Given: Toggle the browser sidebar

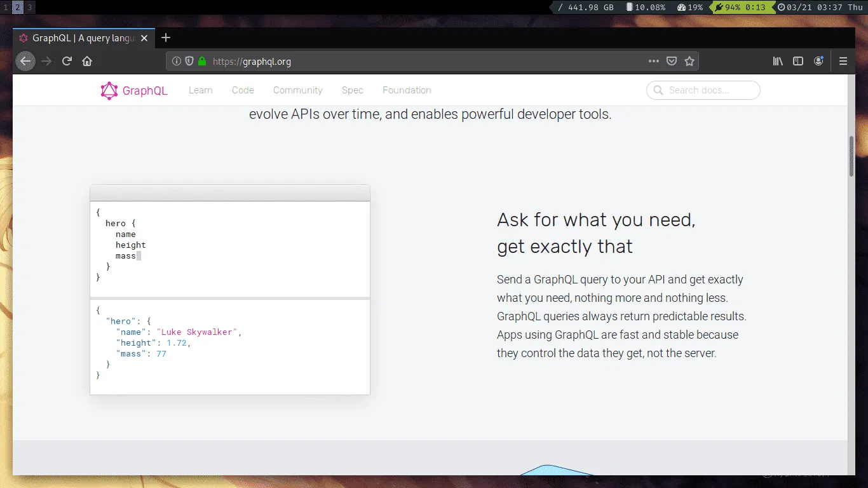Looking at the screenshot, I should [x=798, y=61].
